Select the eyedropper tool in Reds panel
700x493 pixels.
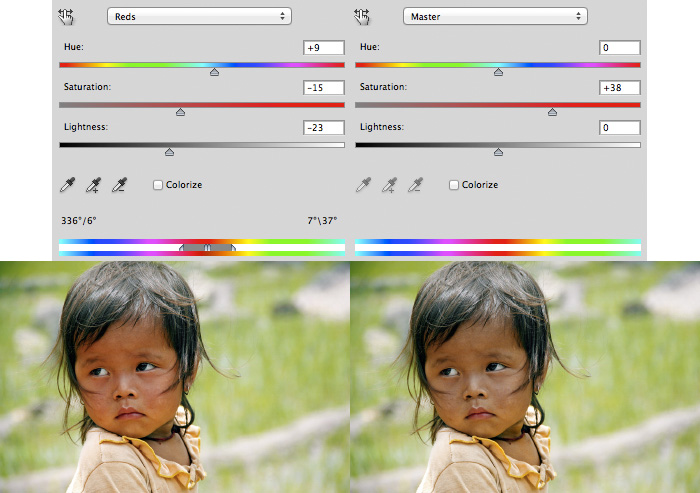[x=68, y=184]
